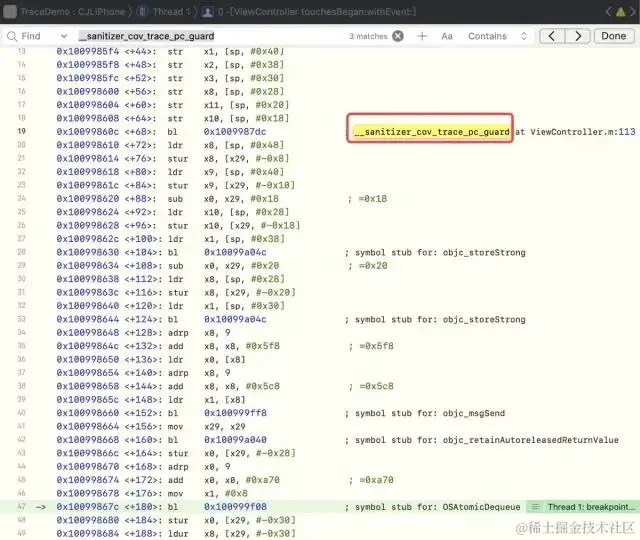Viewport: 640px width, 540px height.
Task: Click operand 'x1, #0x8' on line 46
Action: (226, 493)
